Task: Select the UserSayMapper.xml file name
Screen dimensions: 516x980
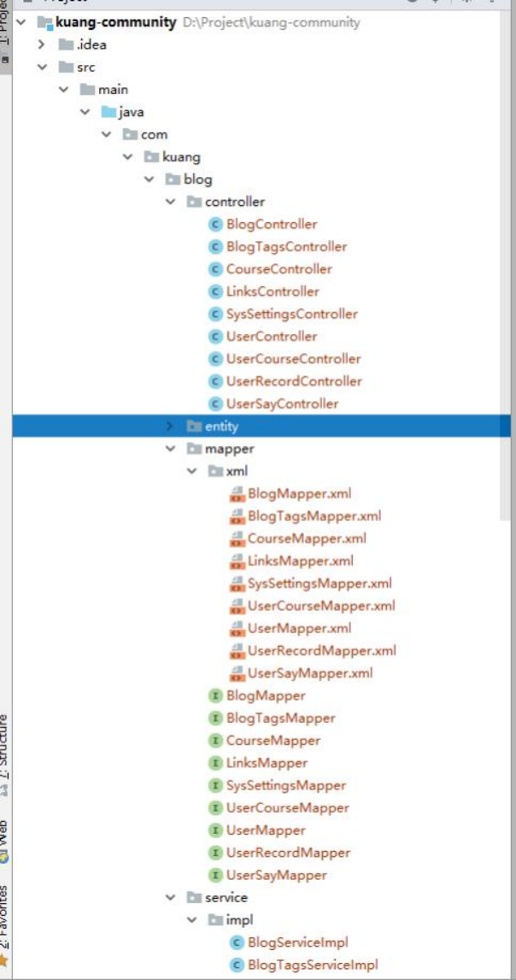Action: 310,673
